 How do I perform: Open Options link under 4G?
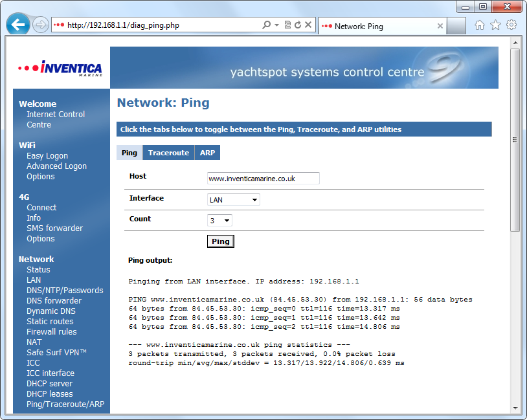[41, 239]
